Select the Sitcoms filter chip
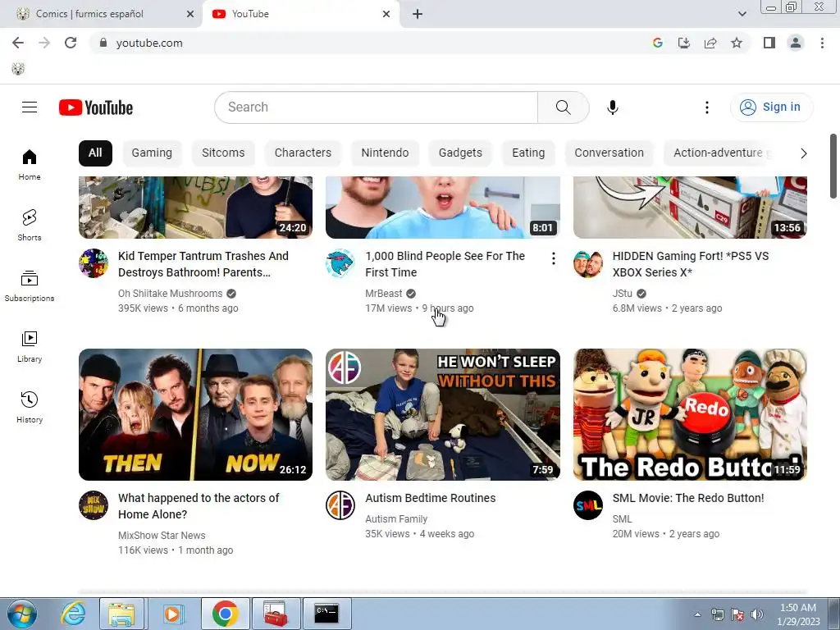Viewport: 840px width, 630px height. [x=223, y=153]
